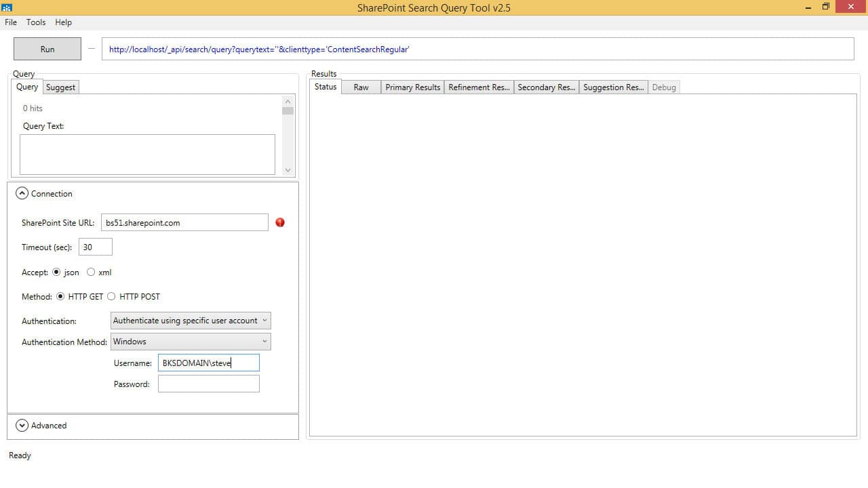The height and width of the screenshot is (488, 868).
Task: Expand the Advanced section
Action: click(x=22, y=426)
